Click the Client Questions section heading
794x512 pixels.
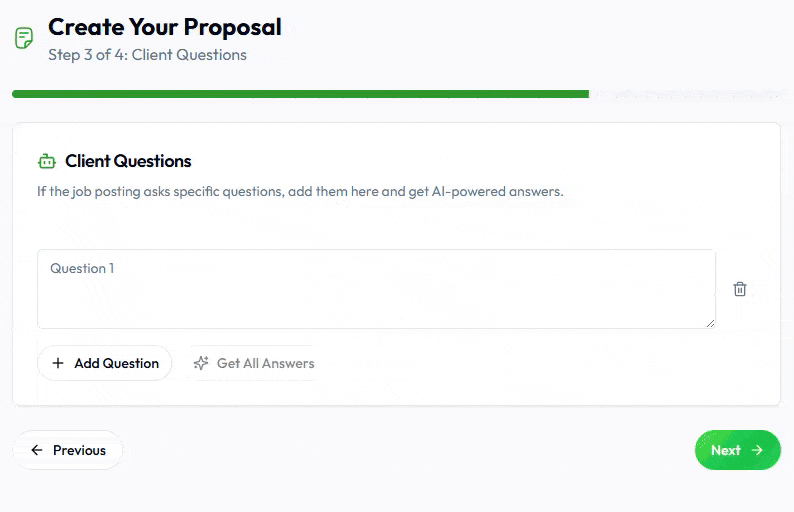pos(128,161)
